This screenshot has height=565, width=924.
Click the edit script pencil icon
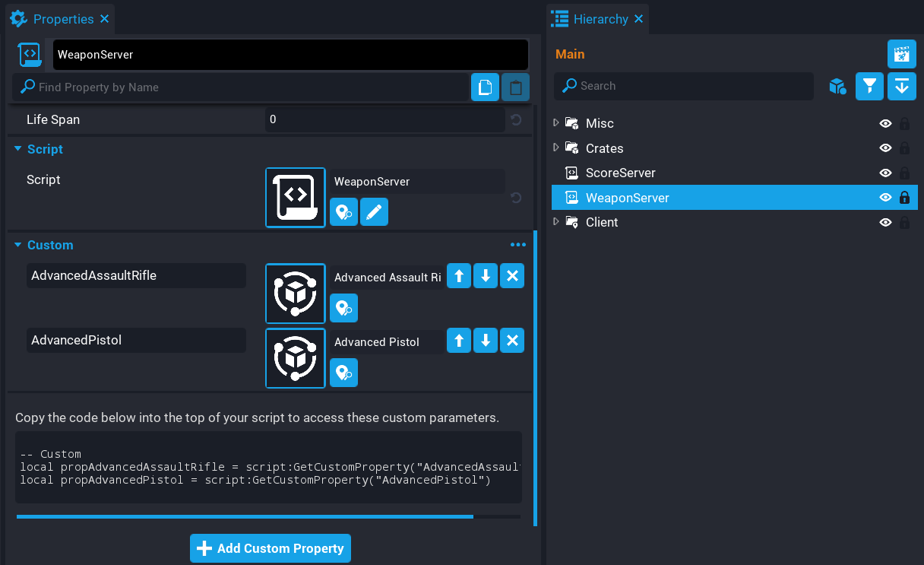click(x=374, y=212)
